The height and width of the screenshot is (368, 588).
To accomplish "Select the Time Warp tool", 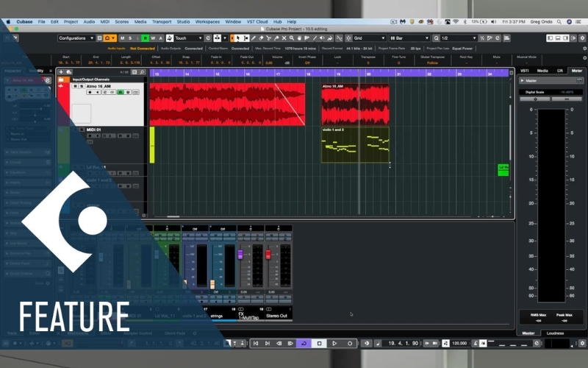I will tap(306, 38).
